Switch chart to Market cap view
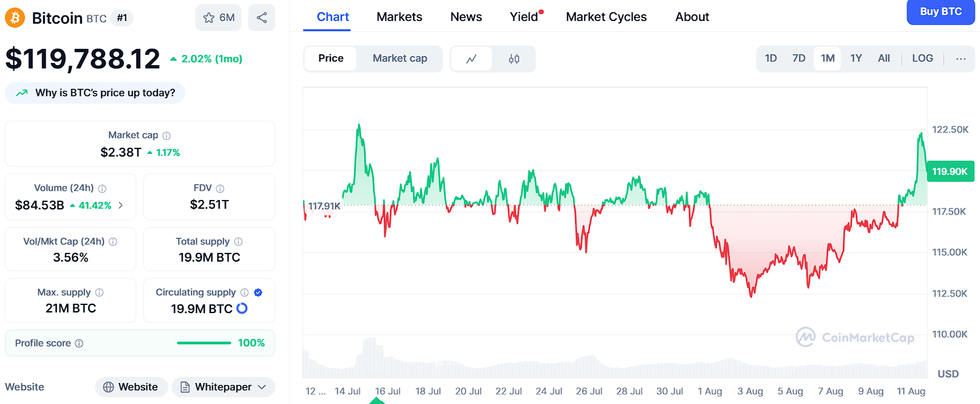Viewport: 980px width, 404px height. point(400,58)
